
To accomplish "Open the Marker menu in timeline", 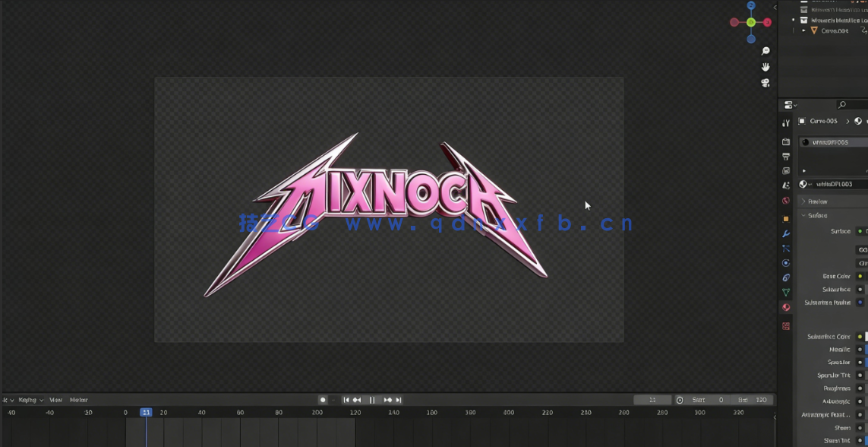I will (78, 400).
